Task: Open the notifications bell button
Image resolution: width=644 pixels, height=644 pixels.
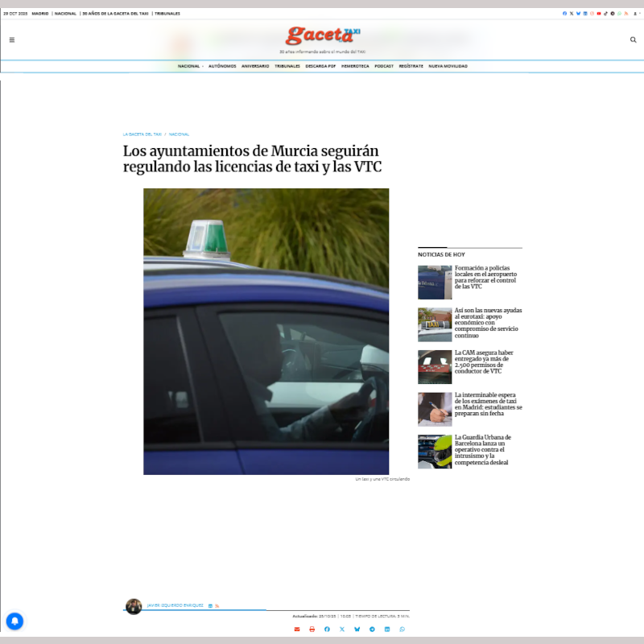Action: coord(14,621)
